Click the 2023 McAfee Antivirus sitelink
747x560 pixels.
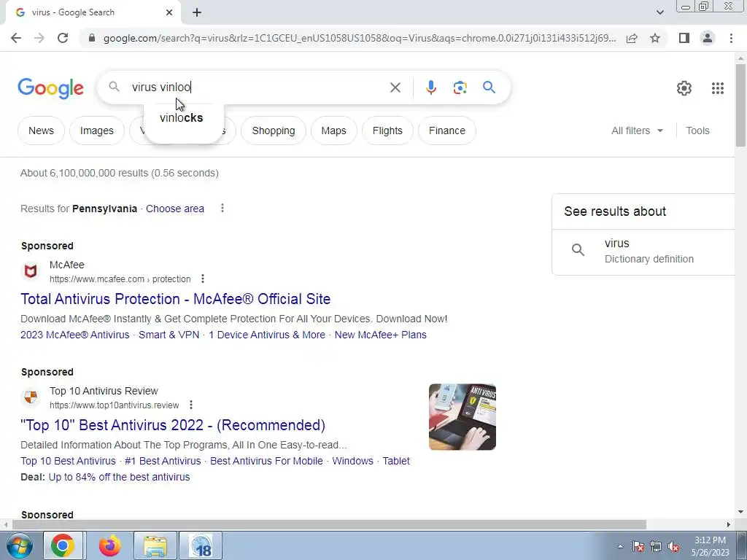pyautogui.click(x=75, y=335)
